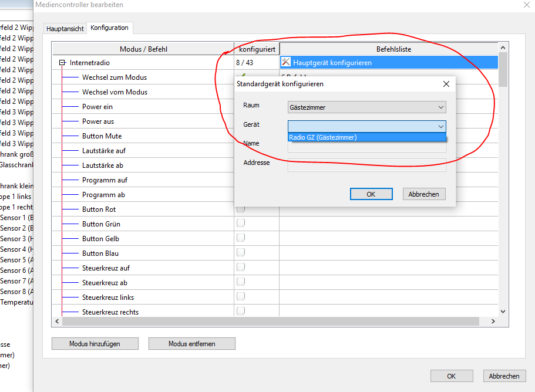This screenshot has height=392, width=535.
Task: Click Sensor 1 in background list
Action: [x=16, y=218]
